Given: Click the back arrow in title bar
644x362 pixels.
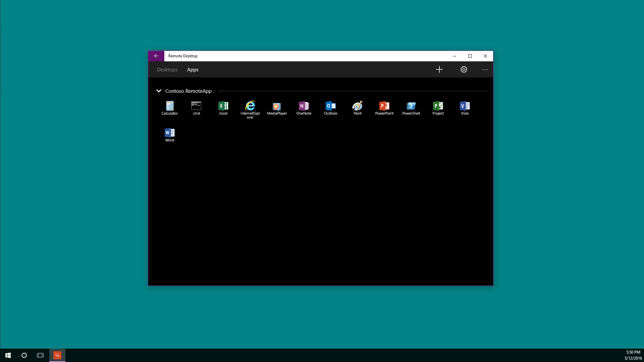Looking at the screenshot, I should click(x=156, y=56).
